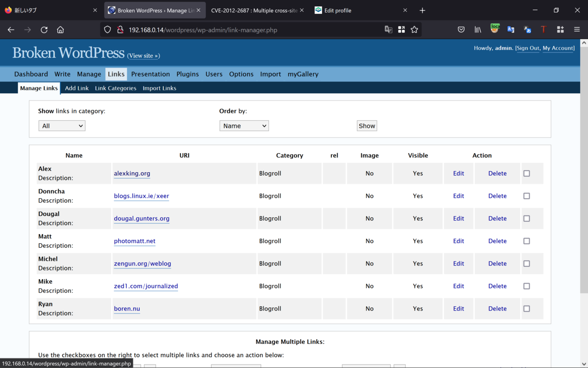
Task: Open a new tab with the plus button
Action: click(x=422, y=10)
